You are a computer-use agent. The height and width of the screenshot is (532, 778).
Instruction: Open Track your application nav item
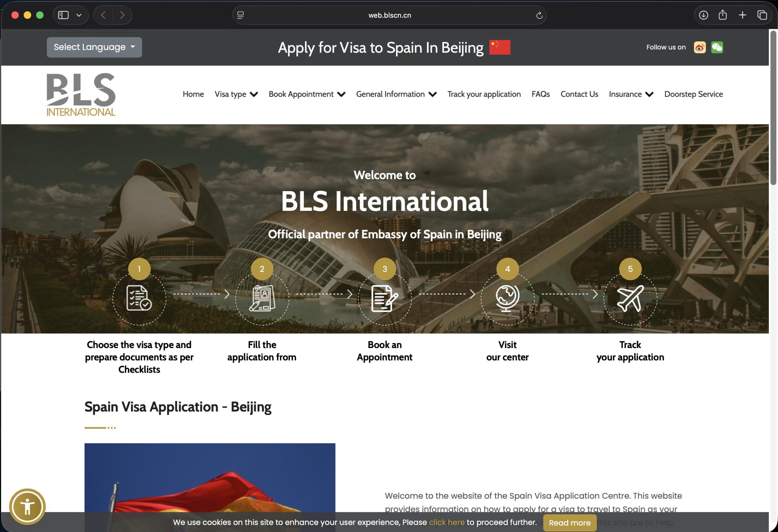coord(484,94)
